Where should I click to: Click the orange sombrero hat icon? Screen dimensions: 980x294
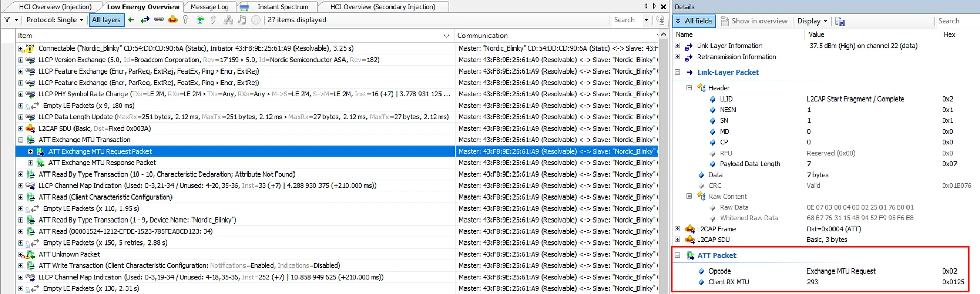173,20
